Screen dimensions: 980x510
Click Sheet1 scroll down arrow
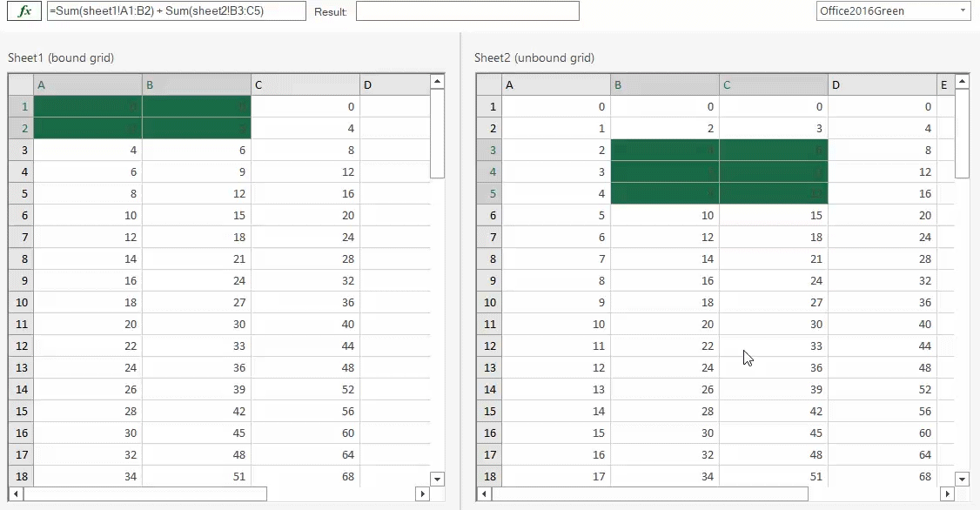pyautogui.click(x=438, y=480)
